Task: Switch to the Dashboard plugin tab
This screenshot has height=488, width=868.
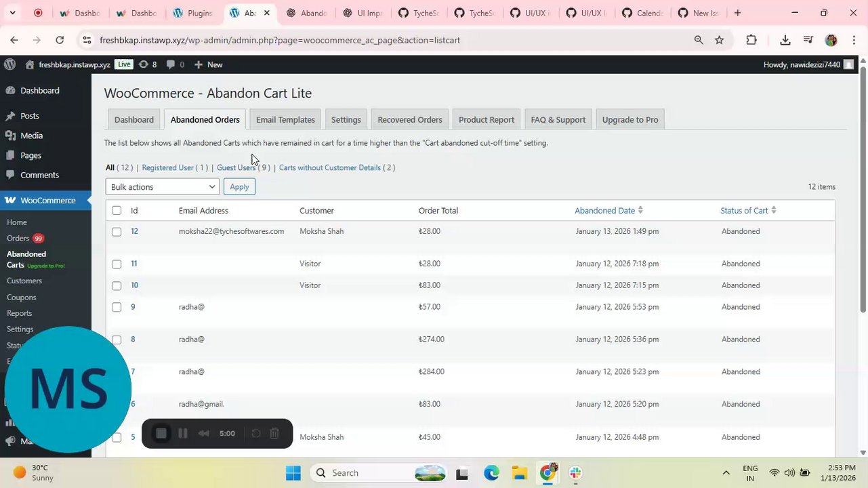Action: click(x=134, y=119)
